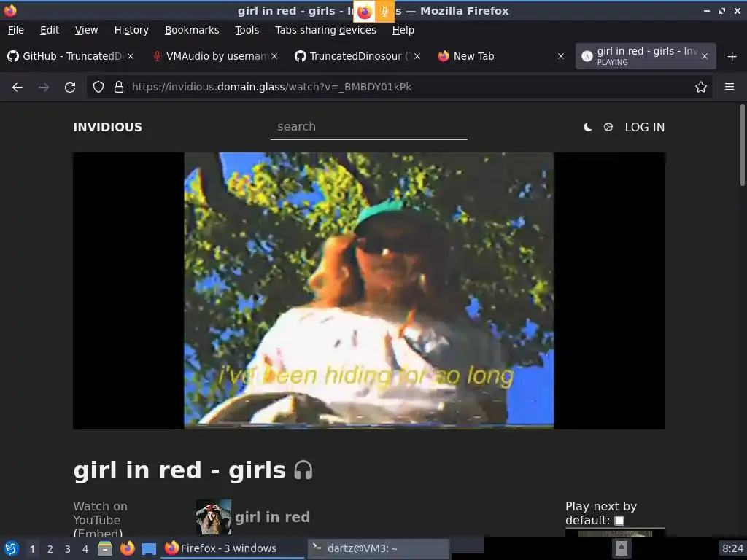Enable Play next by default checkbox
747x560 pixels.
[619, 521]
